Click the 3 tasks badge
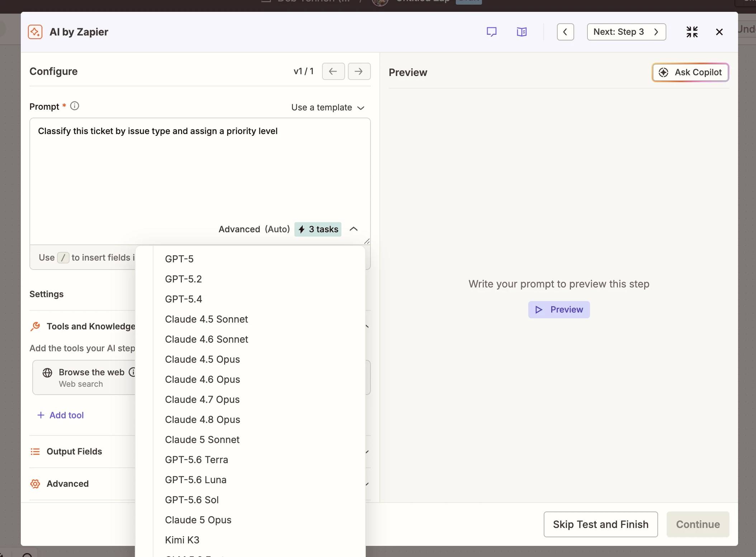Image resolution: width=756 pixels, height=557 pixels. pyautogui.click(x=318, y=229)
